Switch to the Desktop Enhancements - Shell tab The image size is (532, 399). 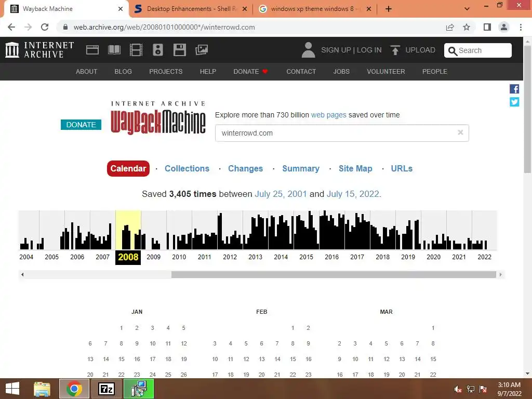pyautogui.click(x=191, y=9)
